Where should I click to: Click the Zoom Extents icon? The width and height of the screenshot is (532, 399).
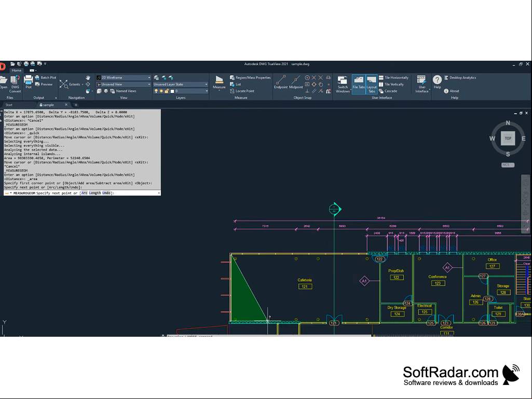click(x=63, y=84)
